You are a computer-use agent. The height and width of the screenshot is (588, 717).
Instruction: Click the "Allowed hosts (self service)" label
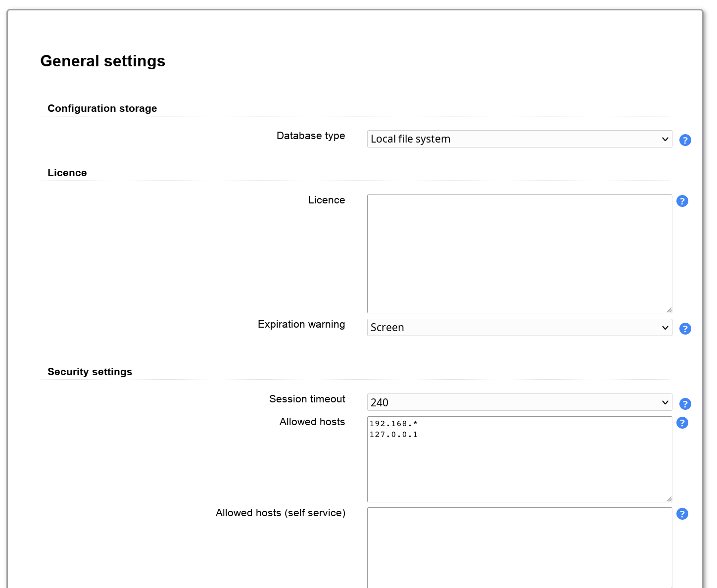(x=280, y=513)
